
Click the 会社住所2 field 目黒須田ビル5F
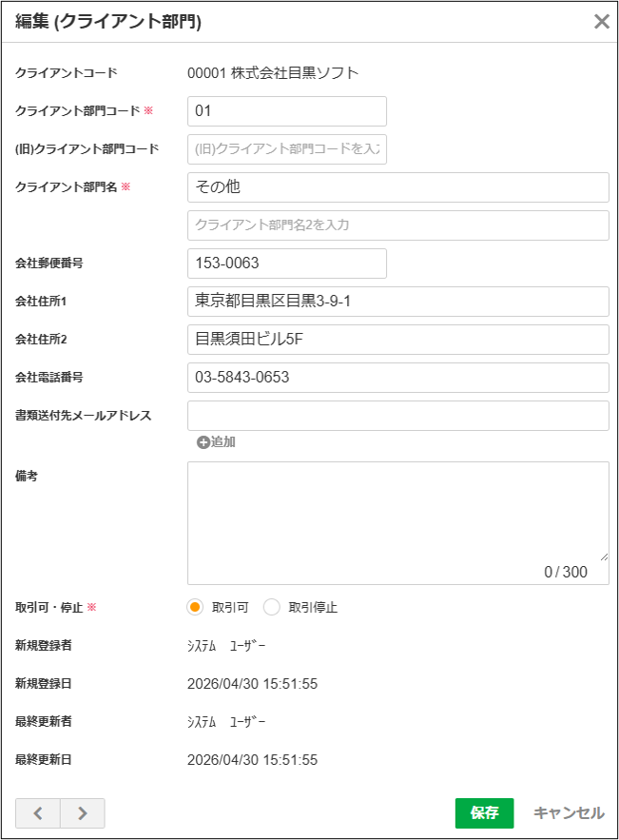tap(398, 340)
